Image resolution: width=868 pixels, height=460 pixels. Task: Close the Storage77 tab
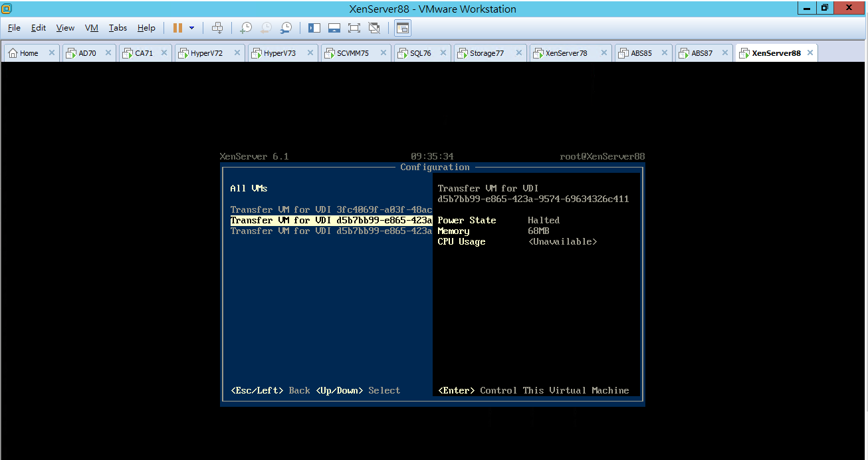pyautogui.click(x=518, y=53)
